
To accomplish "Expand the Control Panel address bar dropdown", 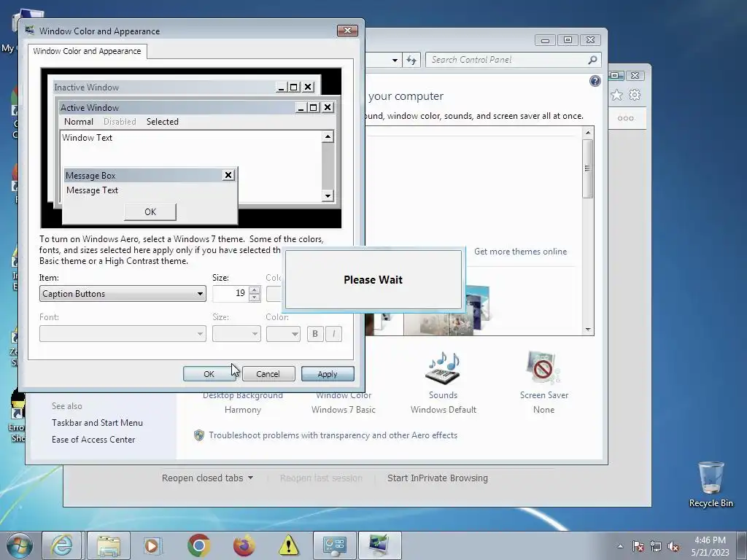I will tap(395, 60).
